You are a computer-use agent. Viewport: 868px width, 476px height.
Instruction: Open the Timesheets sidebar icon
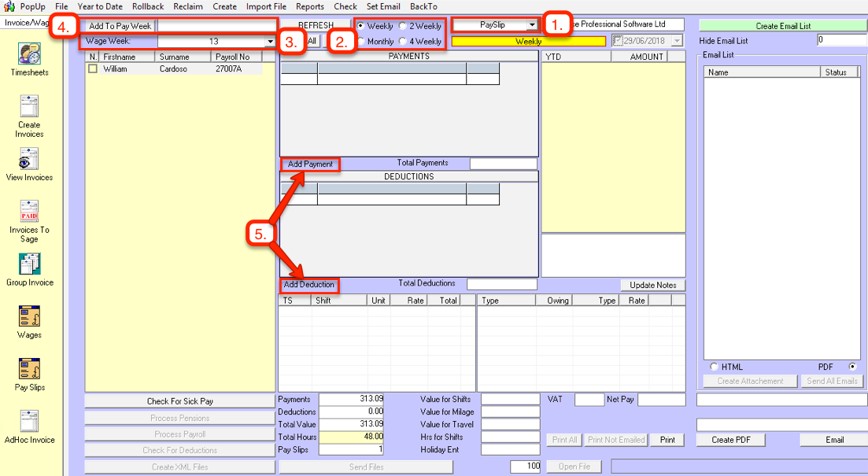pos(29,56)
